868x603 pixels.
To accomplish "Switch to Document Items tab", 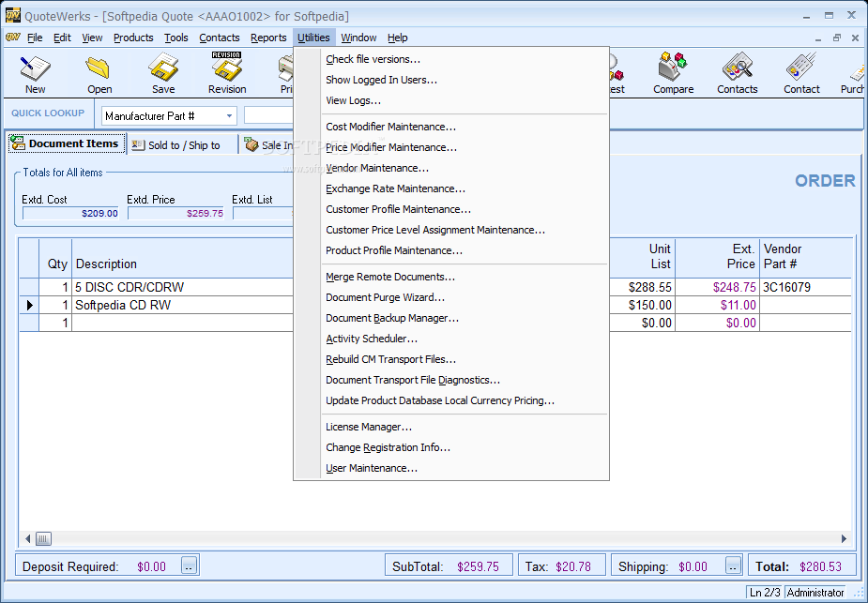I will 67,143.
